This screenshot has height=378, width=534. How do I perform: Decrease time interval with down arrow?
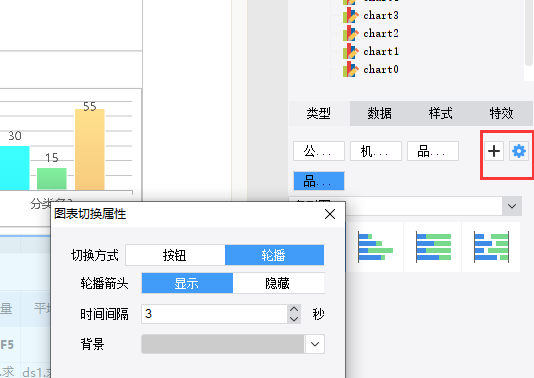click(294, 319)
